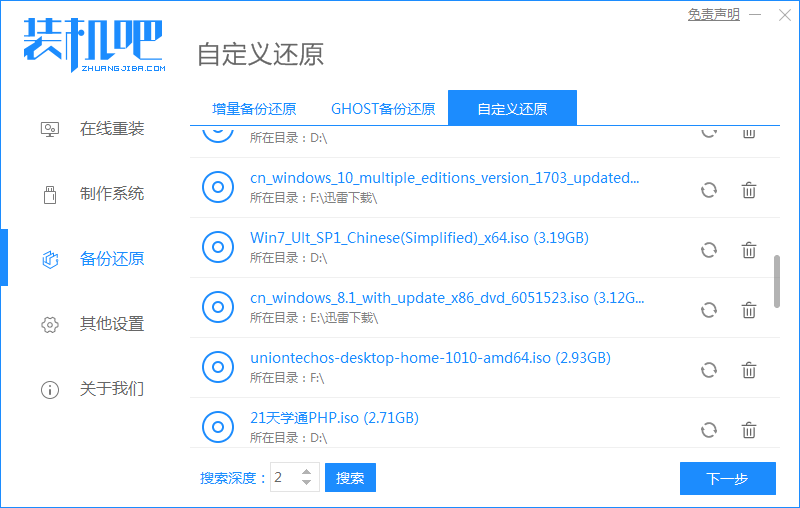Switch to the 增量备份还原 tab
The width and height of the screenshot is (800, 508).
[254, 109]
